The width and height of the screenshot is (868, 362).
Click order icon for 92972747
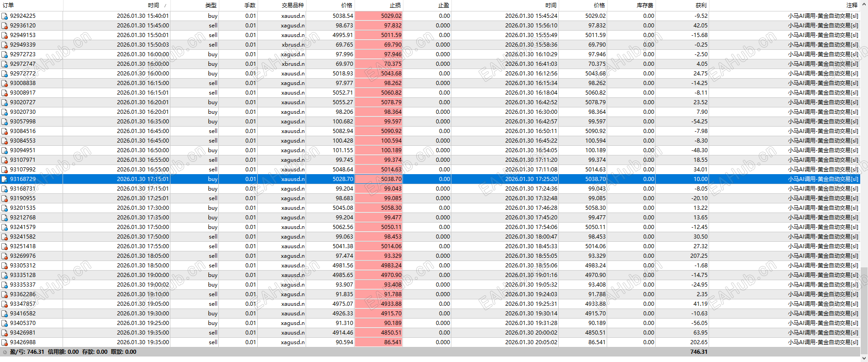[5, 64]
